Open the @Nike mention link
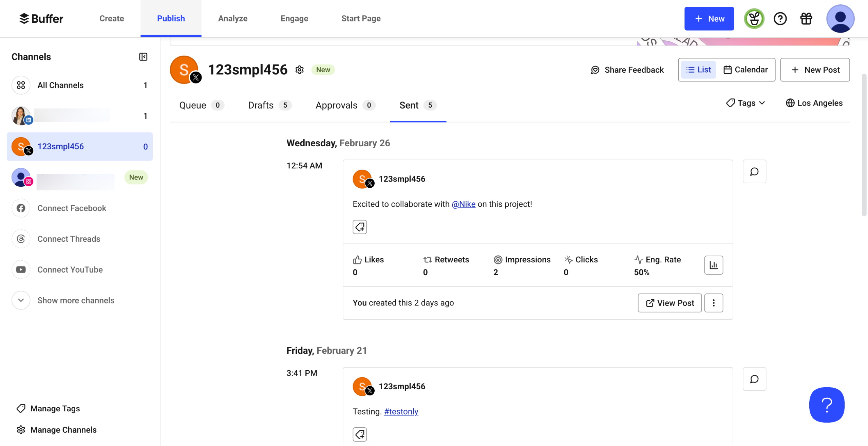868x446 pixels. pos(463,204)
